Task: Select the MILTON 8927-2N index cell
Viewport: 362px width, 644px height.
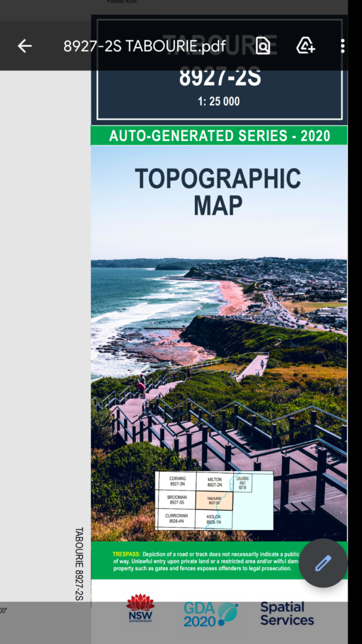Action: 215,482
